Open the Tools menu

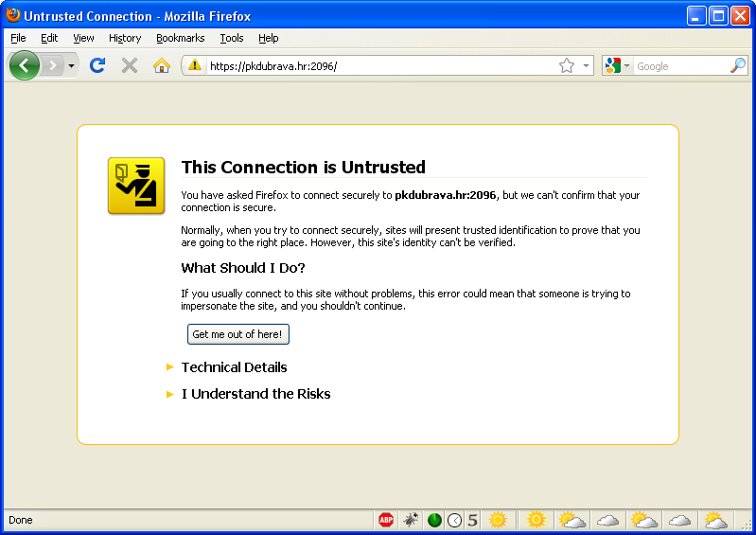click(231, 38)
